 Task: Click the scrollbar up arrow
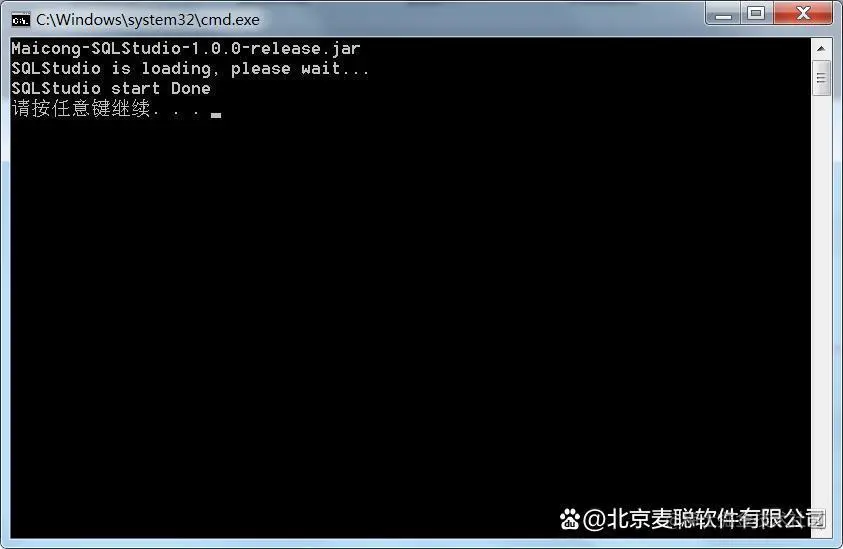click(x=821, y=48)
